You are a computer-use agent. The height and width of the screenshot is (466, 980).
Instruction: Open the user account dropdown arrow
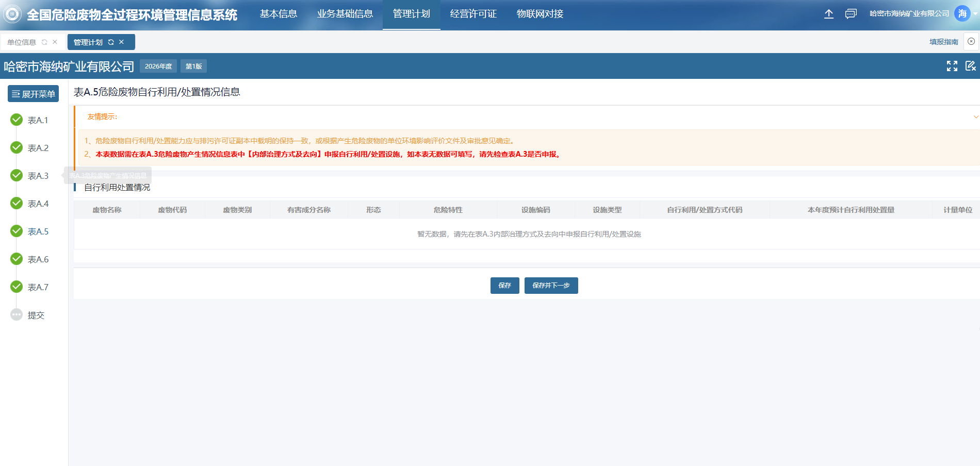pyautogui.click(x=975, y=14)
